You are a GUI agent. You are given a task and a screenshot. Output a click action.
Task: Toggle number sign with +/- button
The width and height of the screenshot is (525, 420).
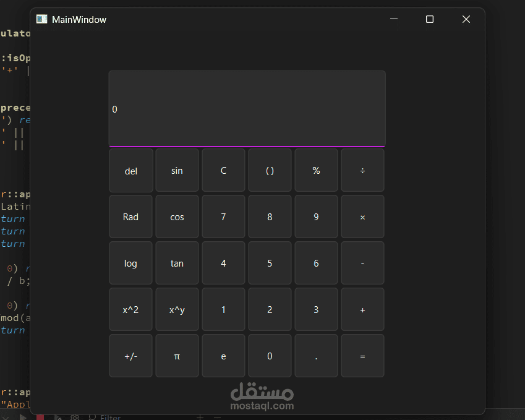coord(130,356)
